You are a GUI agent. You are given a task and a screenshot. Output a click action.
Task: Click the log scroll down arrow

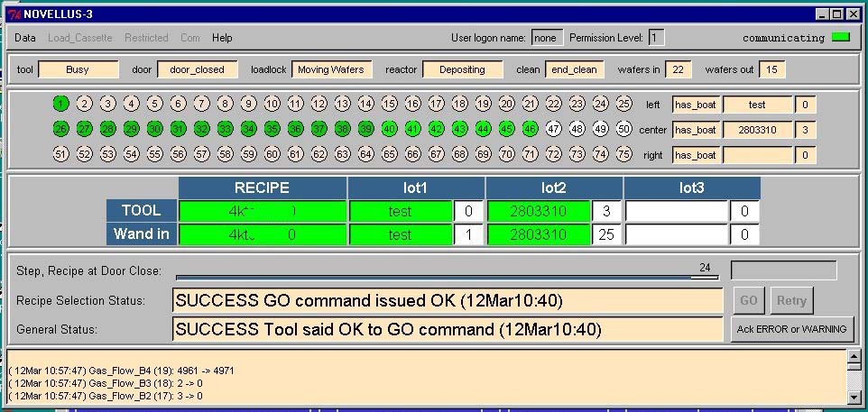(854, 397)
